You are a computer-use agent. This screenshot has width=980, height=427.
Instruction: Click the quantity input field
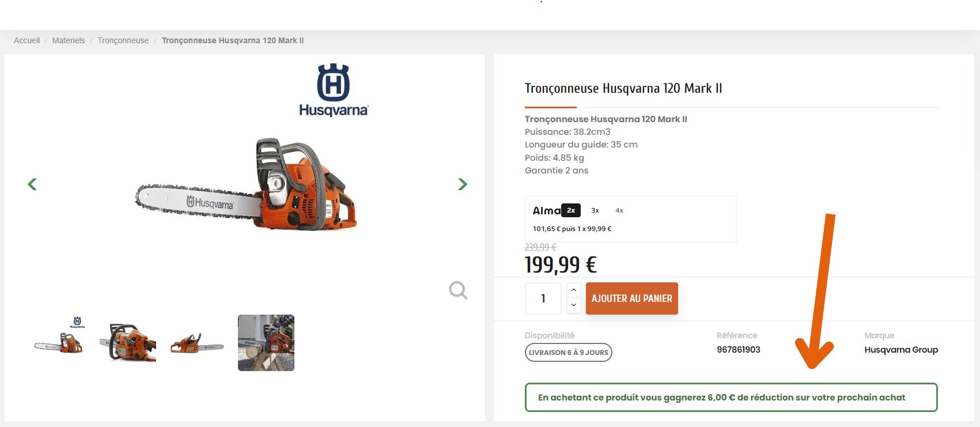point(543,298)
